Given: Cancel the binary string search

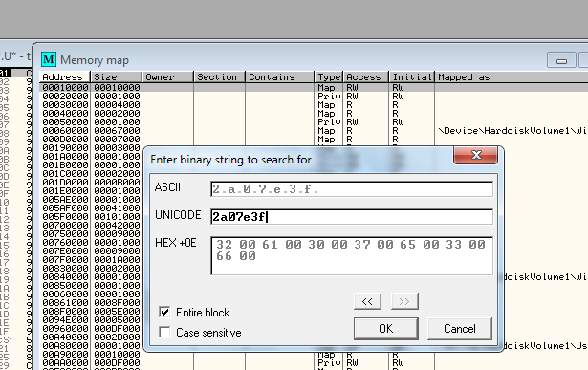Looking at the screenshot, I should (x=459, y=329).
